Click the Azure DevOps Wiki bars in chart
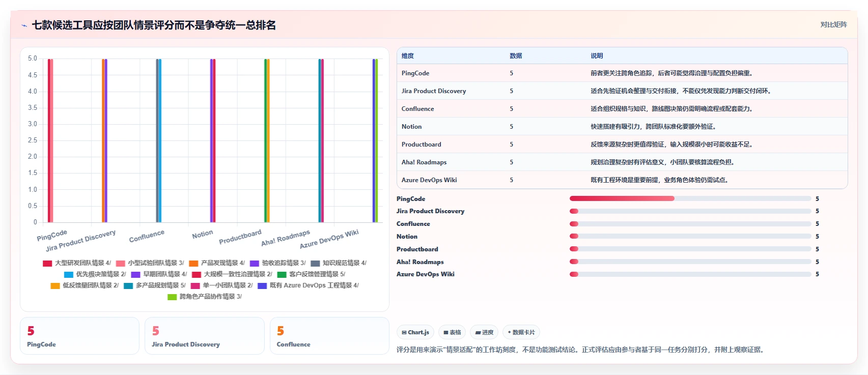This screenshot has height=375, width=868. (375, 140)
